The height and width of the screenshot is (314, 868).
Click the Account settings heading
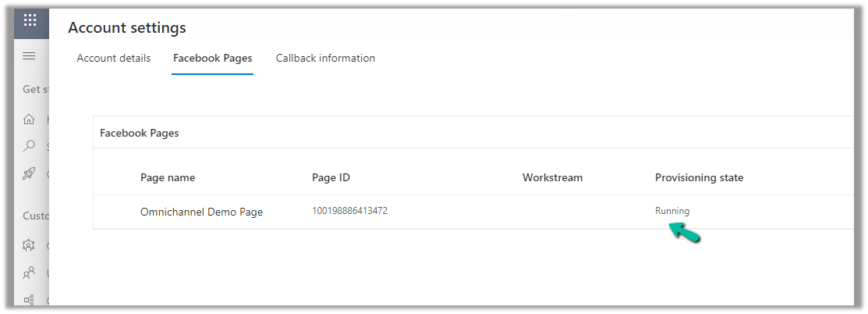[127, 28]
